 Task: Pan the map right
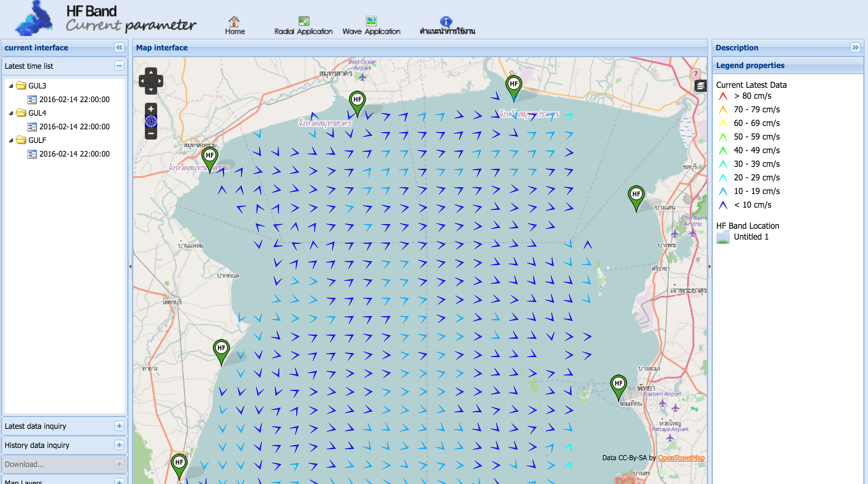[159, 81]
